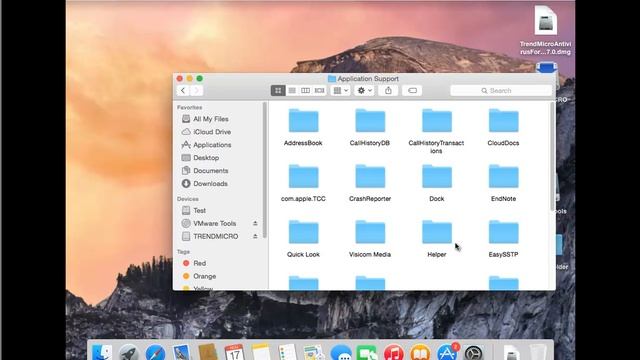Select the Red tag
This screenshot has height=360, width=640.
194,263
